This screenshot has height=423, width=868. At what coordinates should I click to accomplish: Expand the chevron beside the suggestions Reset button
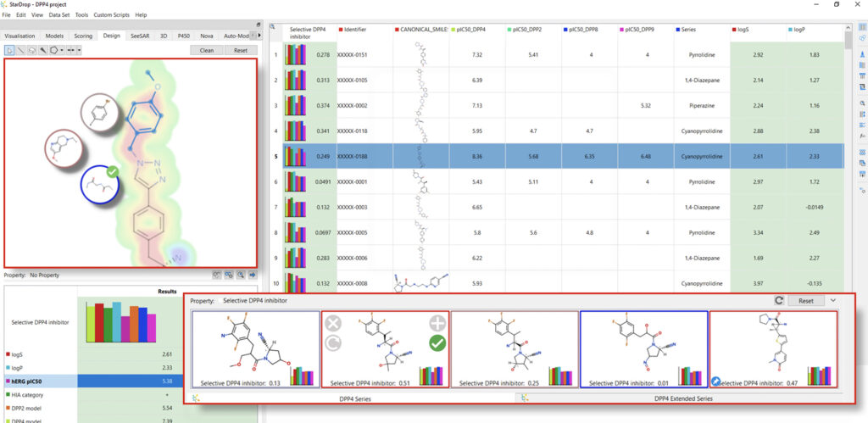click(833, 300)
